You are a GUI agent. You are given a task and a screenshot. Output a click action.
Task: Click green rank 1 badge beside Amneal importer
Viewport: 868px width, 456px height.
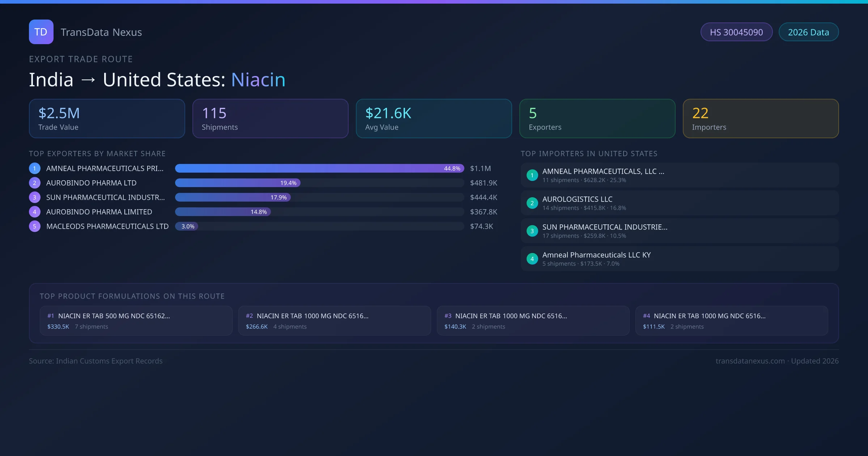532,175
